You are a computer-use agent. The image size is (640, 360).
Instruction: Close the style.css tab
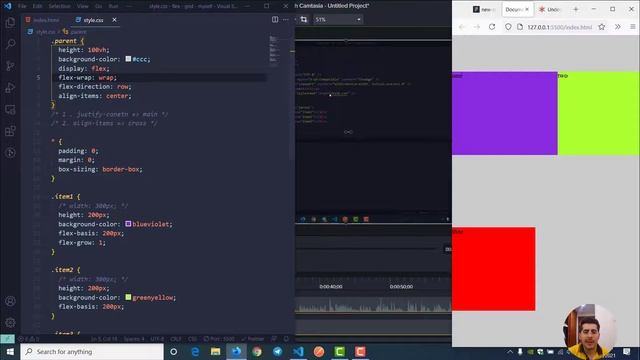click(x=114, y=20)
